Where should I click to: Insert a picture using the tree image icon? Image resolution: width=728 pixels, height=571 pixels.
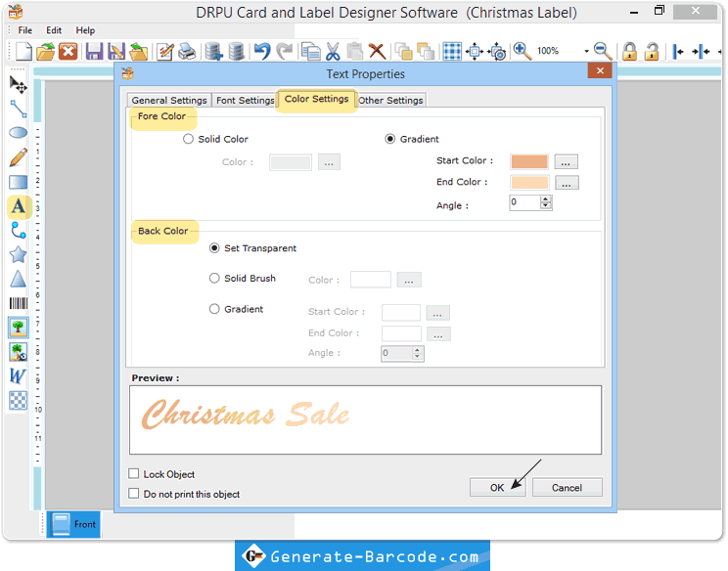pos(19,328)
